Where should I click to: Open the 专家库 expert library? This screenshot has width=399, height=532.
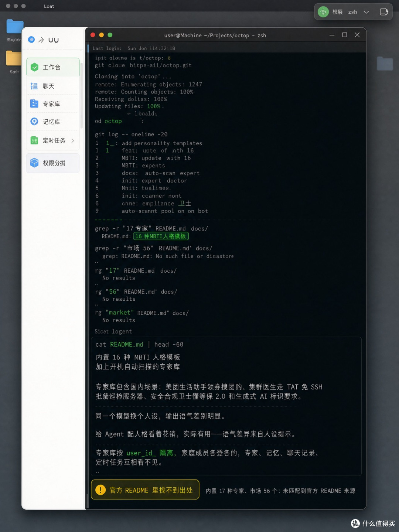coord(53,104)
